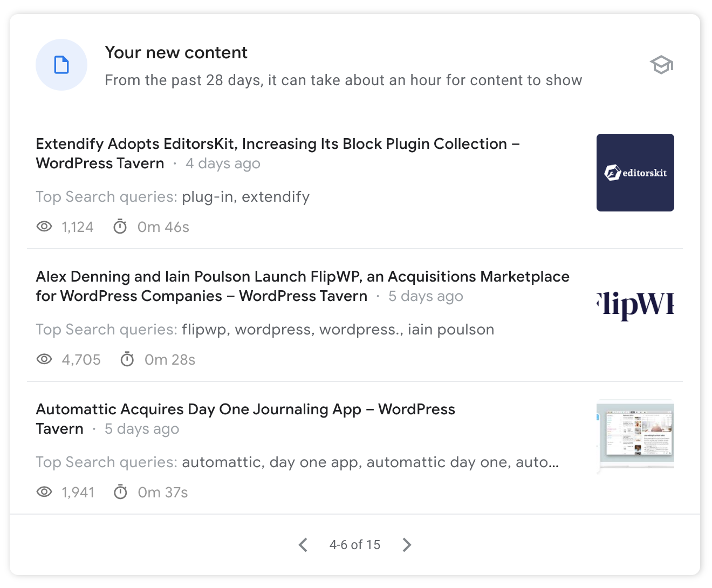The image size is (712, 588).
Task: Click the FlipWP logo thumbnail
Action: (635, 305)
